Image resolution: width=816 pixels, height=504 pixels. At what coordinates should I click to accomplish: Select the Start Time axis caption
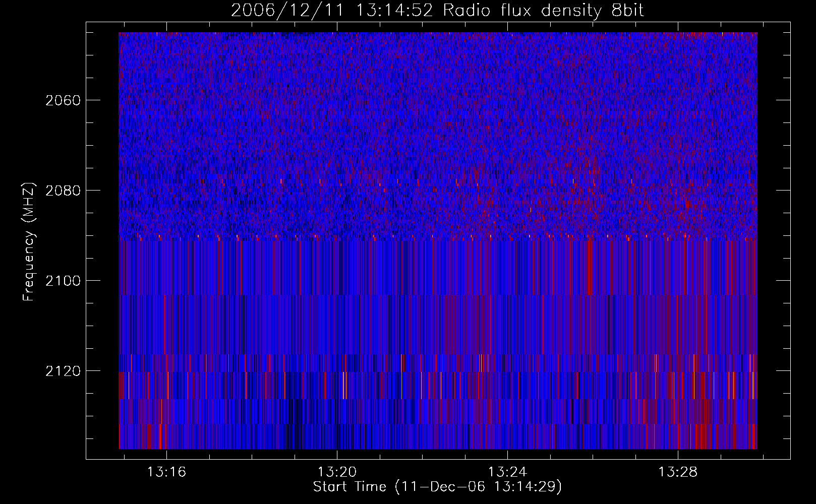pyautogui.click(x=437, y=487)
